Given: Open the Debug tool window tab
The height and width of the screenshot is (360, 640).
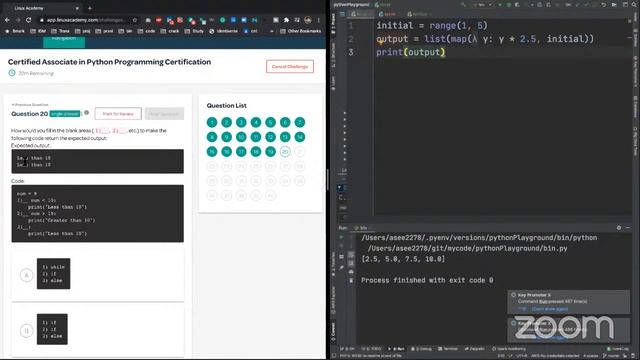Looking at the screenshot, I should pos(422,349).
